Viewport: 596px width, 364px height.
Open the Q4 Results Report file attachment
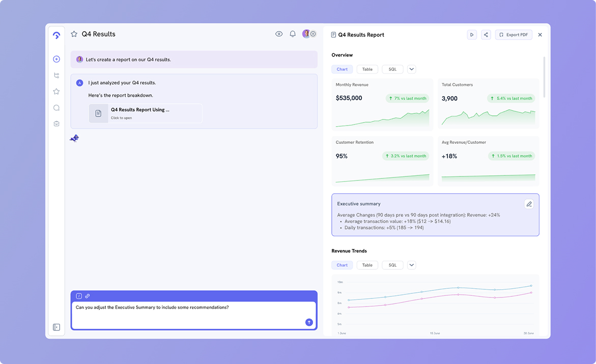pos(146,113)
